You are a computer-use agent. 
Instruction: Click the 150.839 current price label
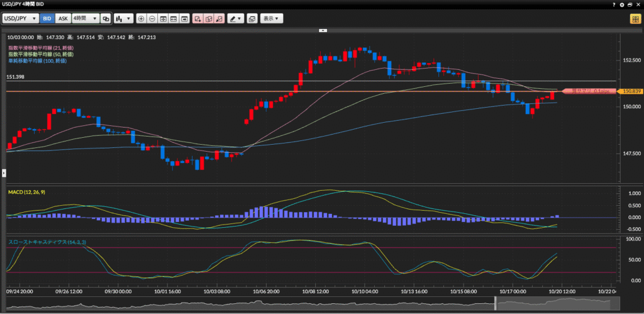click(x=631, y=91)
